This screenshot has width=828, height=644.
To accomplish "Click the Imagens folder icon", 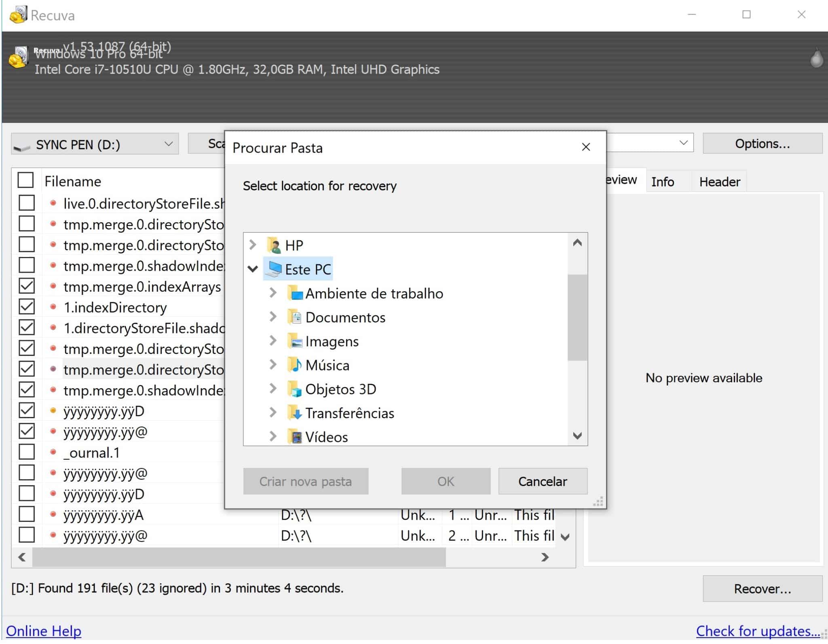I will click(x=295, y=341).
